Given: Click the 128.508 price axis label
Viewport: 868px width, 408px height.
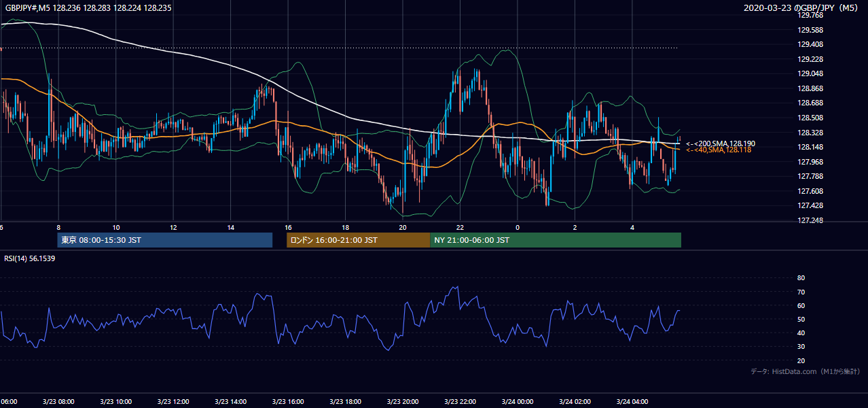Looking at the screenshot, I should pyautogui.click(x=810, y=118).
